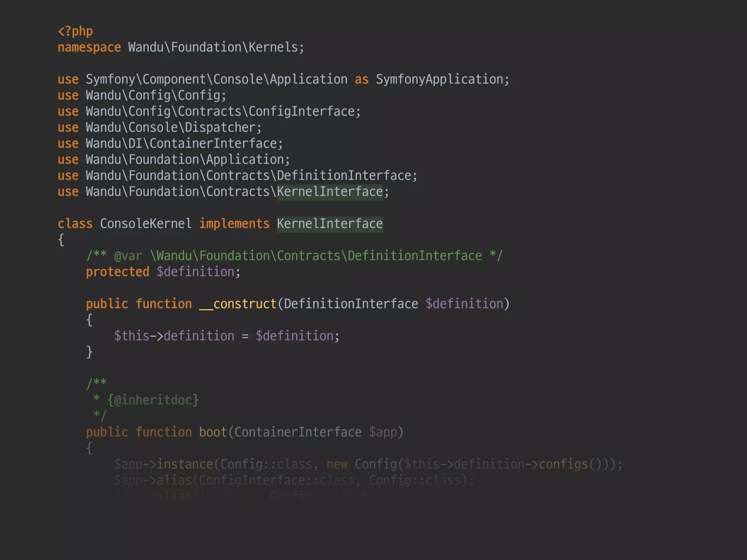Click 'boot' method name
The width and height of the screenshot is (747, 560).
coord(213,432)
